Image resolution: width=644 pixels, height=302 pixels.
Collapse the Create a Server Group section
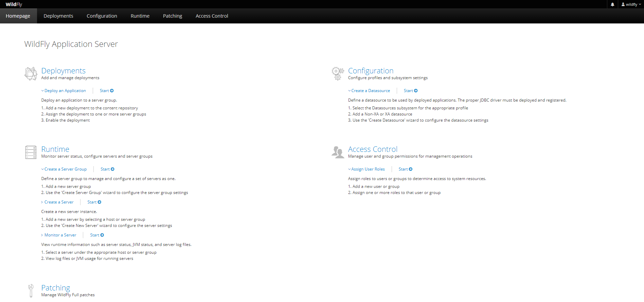64,169
